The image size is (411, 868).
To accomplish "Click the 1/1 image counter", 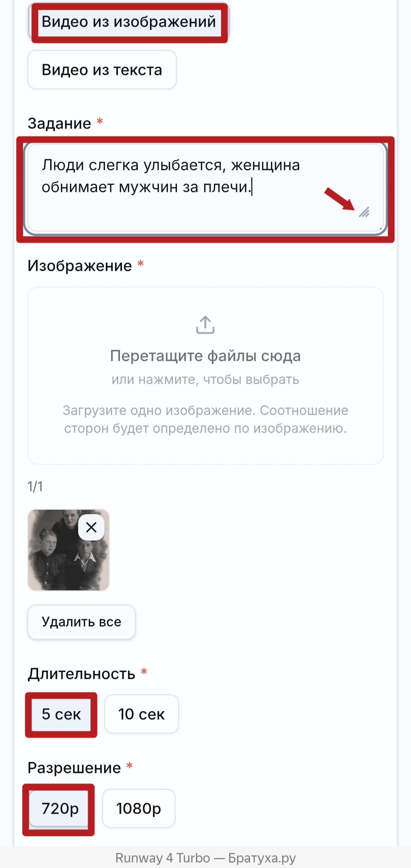I will pyautogui.click(x=35, y=487).
